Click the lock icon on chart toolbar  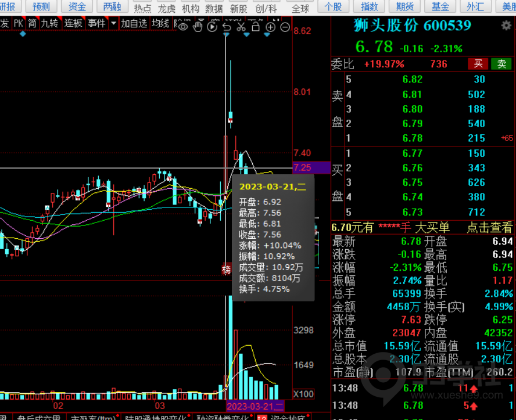[x=256, y=27]
